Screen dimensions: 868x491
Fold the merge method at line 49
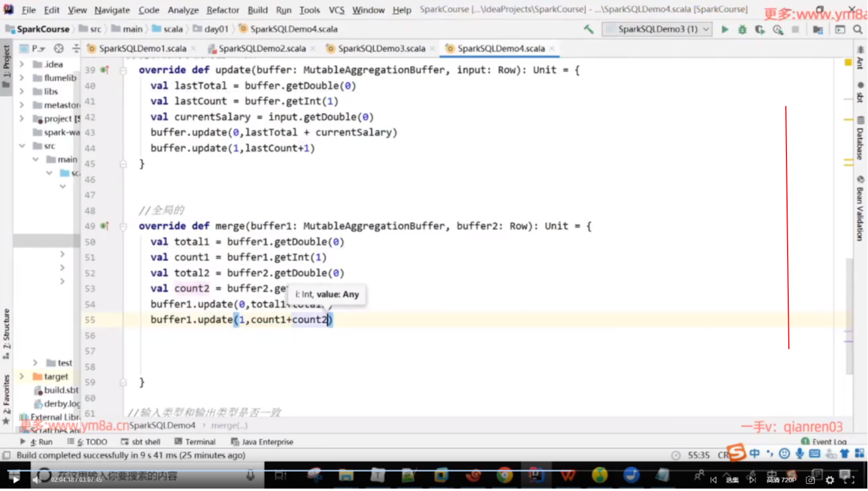point(123,226)
